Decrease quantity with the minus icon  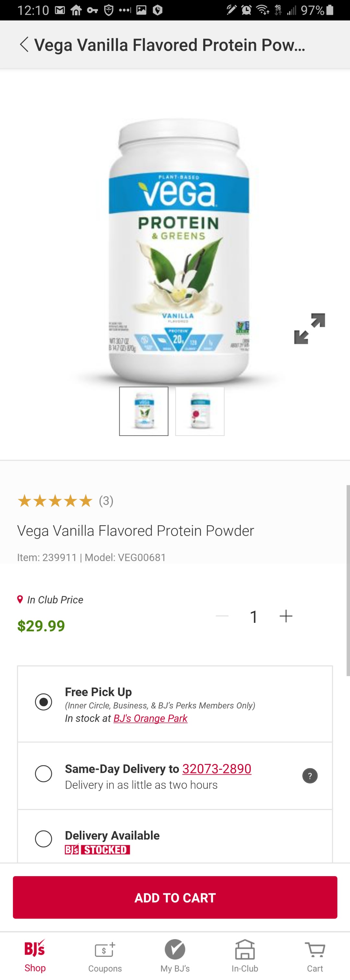coord(222,616)
